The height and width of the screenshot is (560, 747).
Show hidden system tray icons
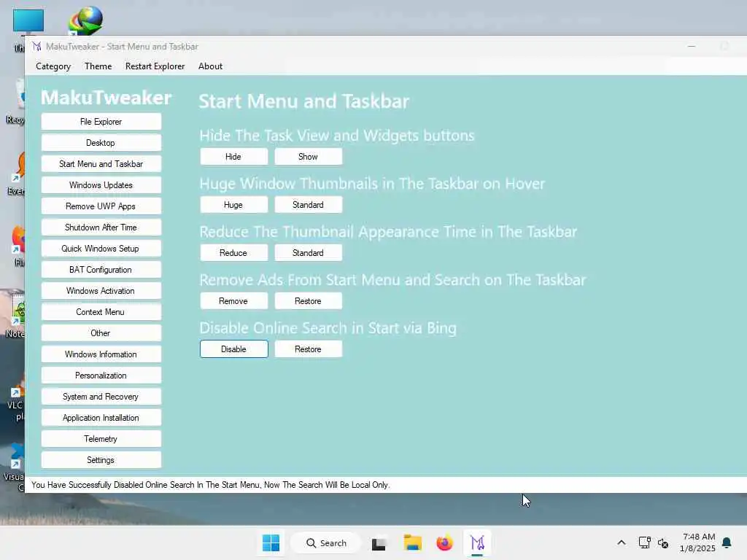tap(622, 542)
